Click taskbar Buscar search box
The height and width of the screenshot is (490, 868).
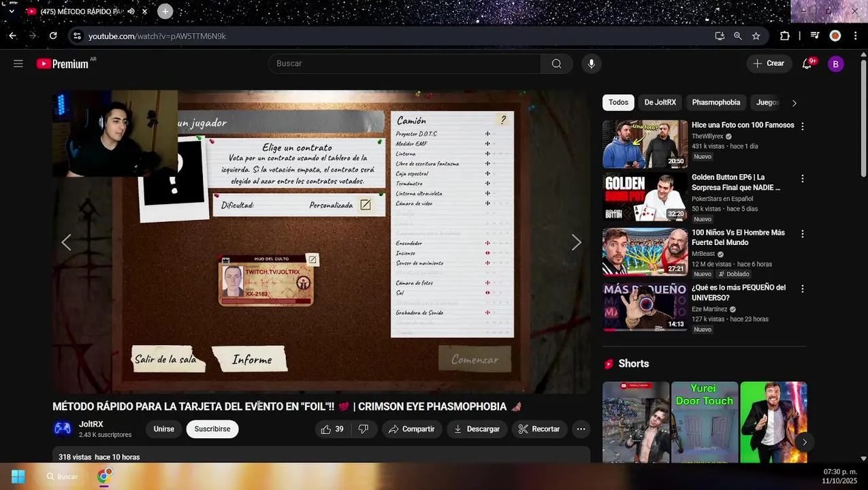click(63, 476)
